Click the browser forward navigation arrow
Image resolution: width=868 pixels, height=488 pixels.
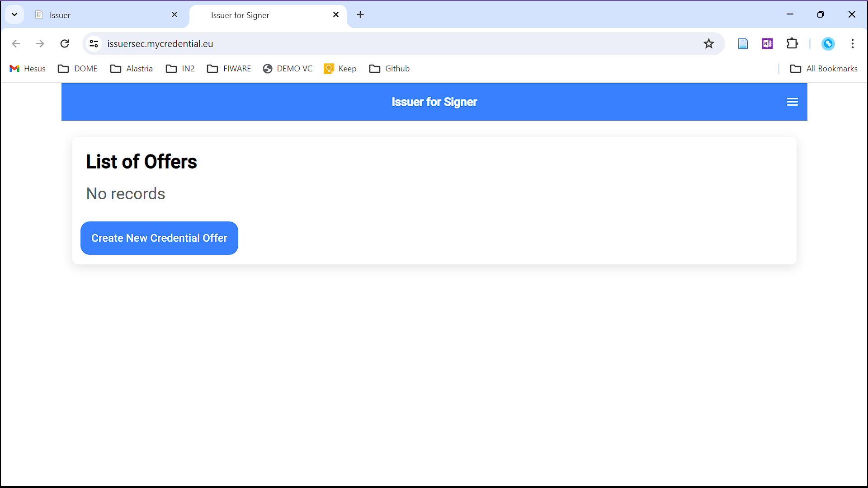[x=40, y=43]
